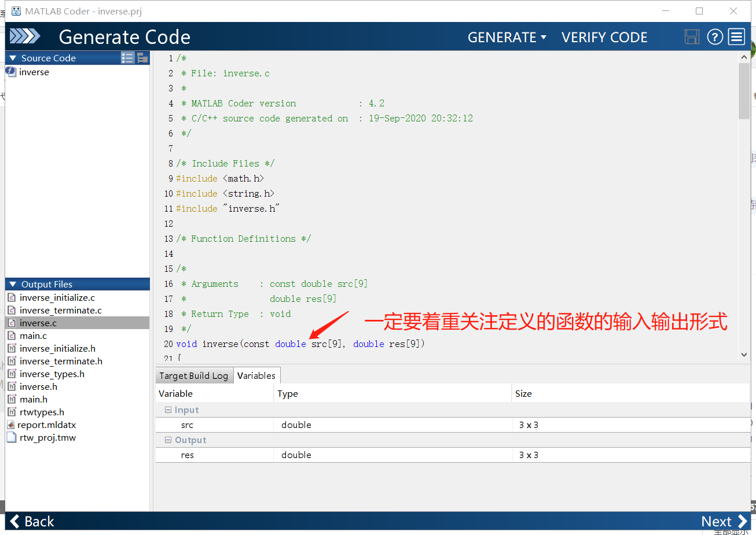
Task: Click the '#include "inverse.h"' code line
Action: click(x=228, y=208)
